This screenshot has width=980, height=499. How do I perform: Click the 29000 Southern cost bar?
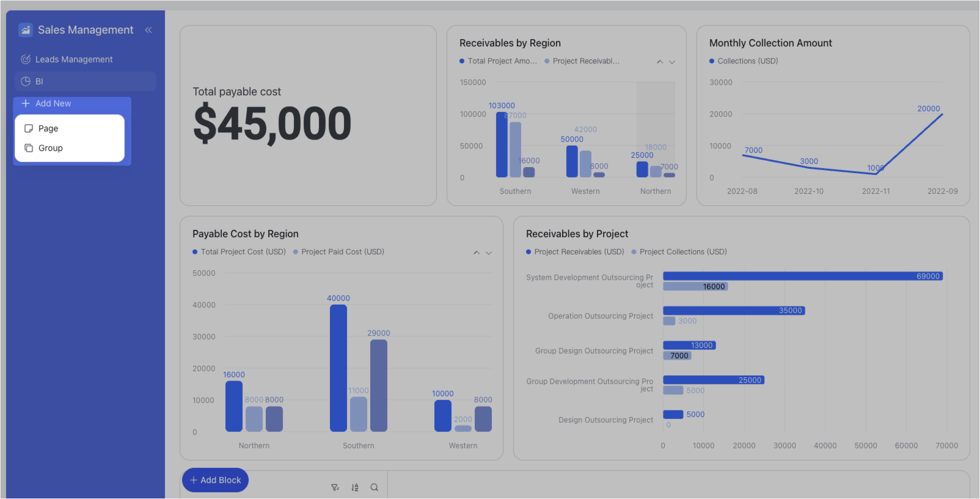(x=379, y=386)
